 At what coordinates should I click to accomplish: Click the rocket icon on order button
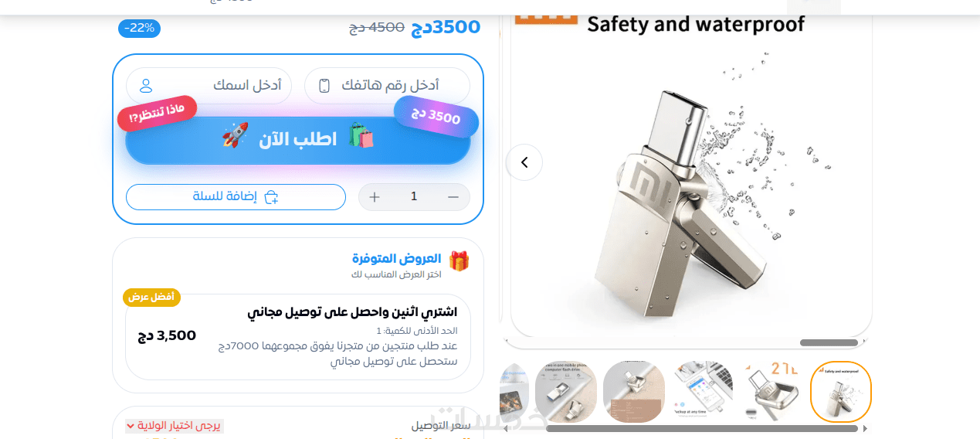click(x=236, y=135)
